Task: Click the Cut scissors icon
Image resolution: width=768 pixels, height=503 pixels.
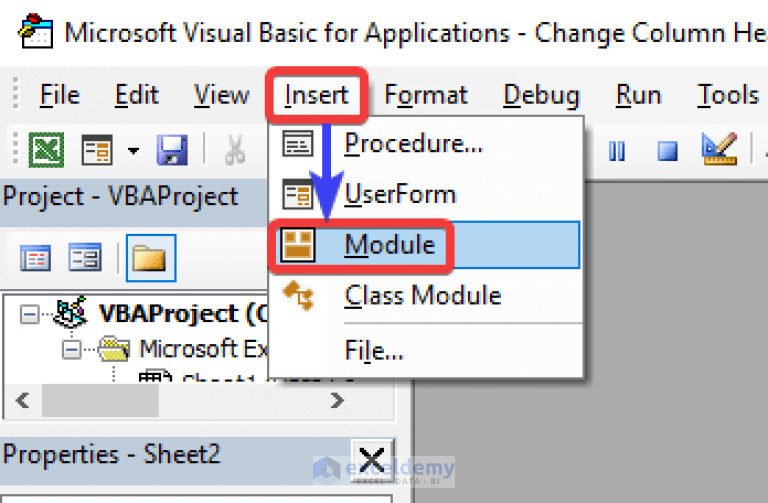Action: (235, 151)
